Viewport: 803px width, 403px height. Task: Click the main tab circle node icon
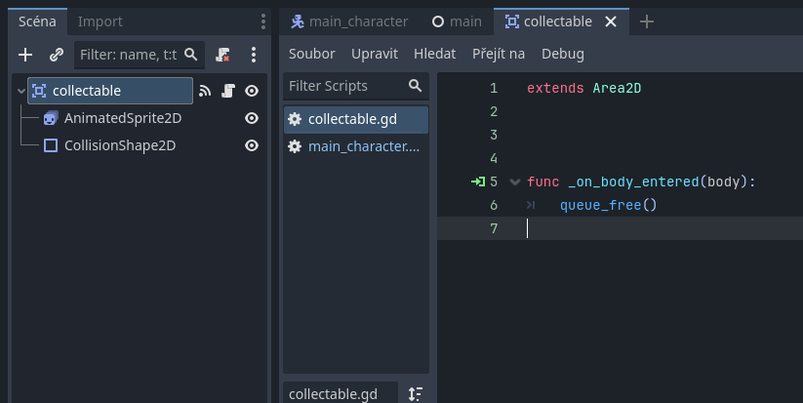(438, 22)
